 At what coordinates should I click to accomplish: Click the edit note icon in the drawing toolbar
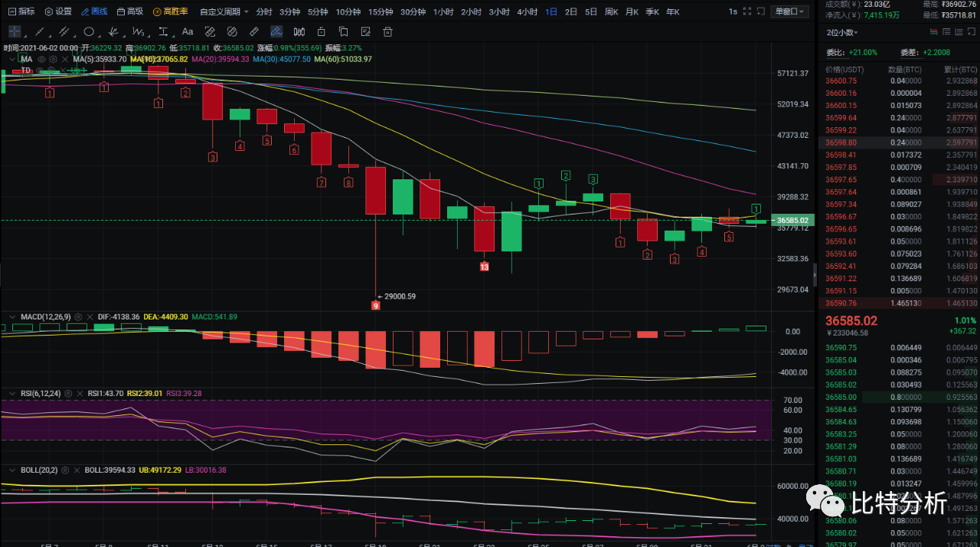(366, 31)
